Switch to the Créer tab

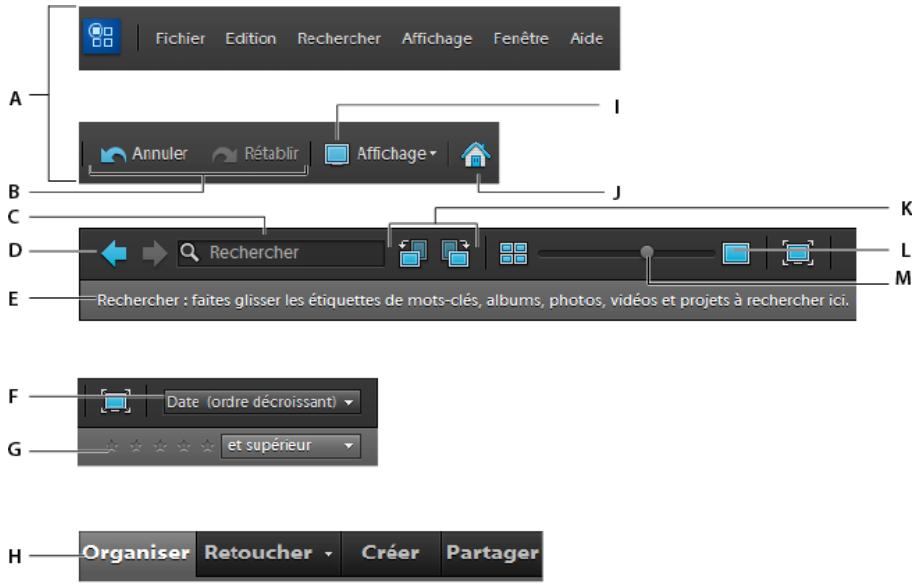391,553
